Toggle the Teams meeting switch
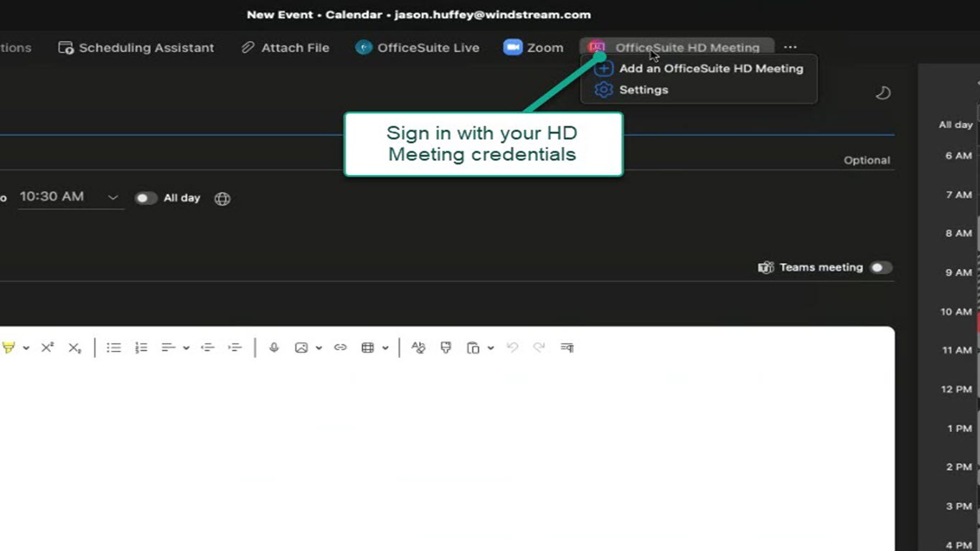Screen dimensions: 980x551 [881, 268]
